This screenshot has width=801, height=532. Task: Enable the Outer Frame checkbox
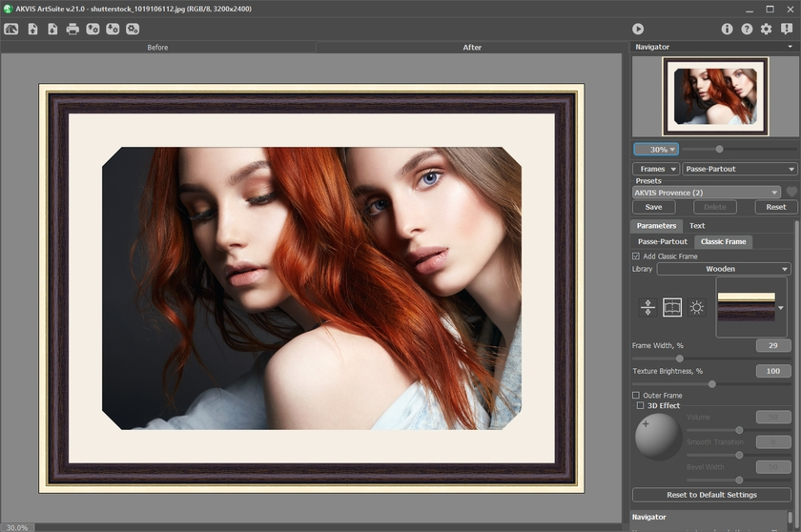coord(636,395)
